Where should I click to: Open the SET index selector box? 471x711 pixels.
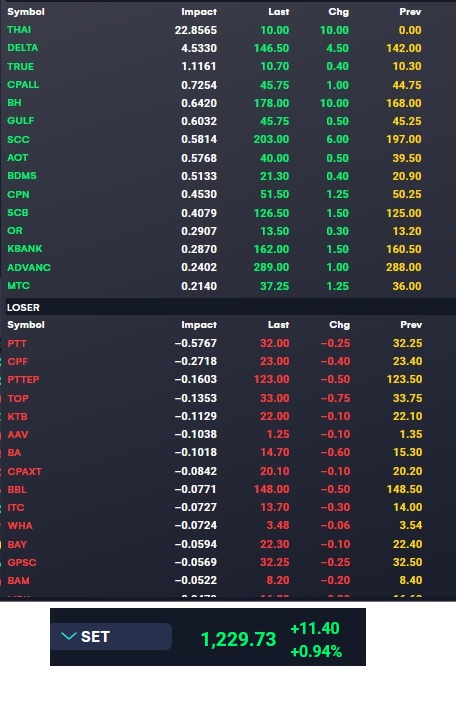[111, 636]
